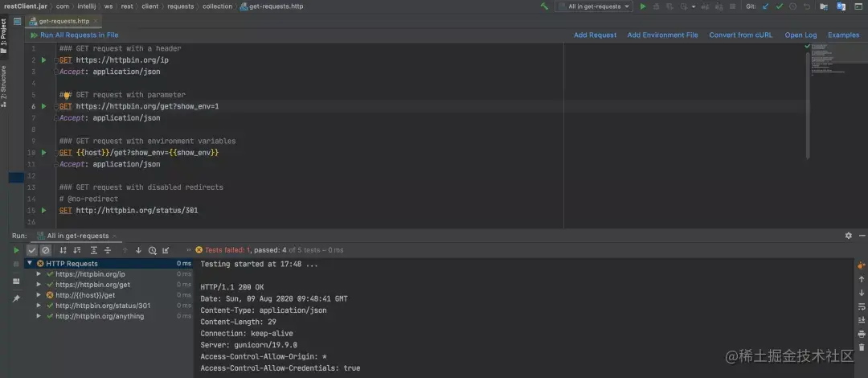Click the Export Test Results icon
868x378 pixels.
pyautogui.click(x=166, y=250)
